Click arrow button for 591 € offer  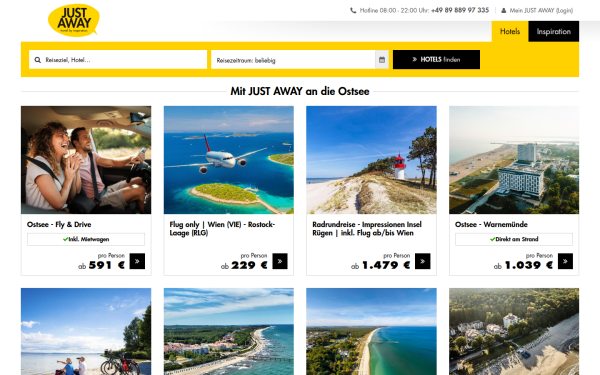click(x=137, y=261)
